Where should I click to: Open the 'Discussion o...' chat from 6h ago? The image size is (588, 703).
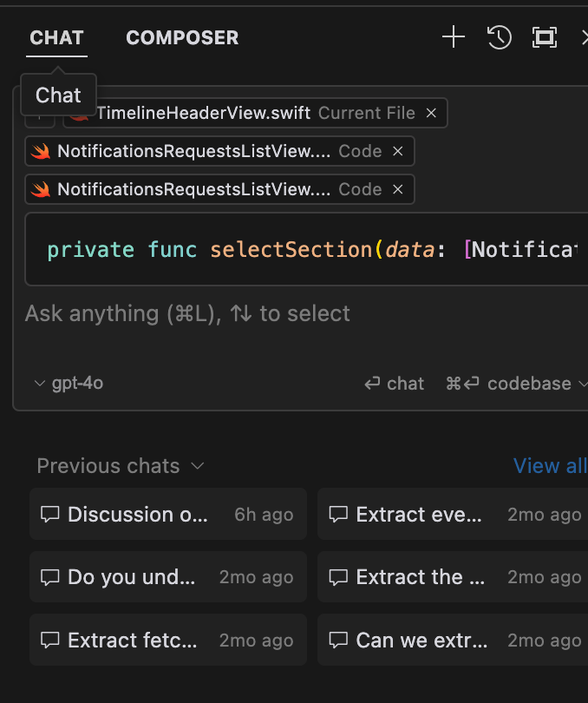[168, 515]
